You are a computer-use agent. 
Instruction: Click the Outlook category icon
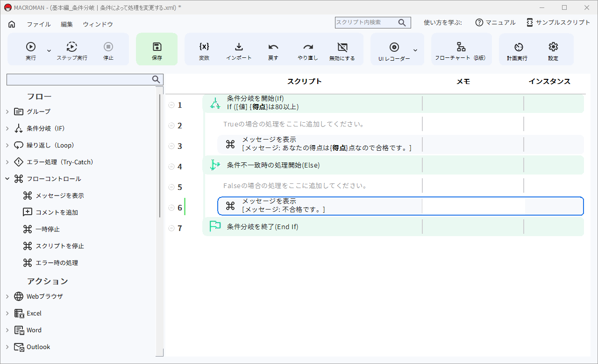click(x=19, y=347)
